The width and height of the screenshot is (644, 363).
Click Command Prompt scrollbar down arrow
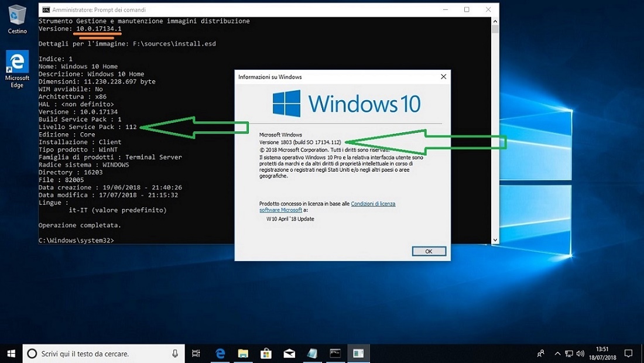[x=495, y=240]
